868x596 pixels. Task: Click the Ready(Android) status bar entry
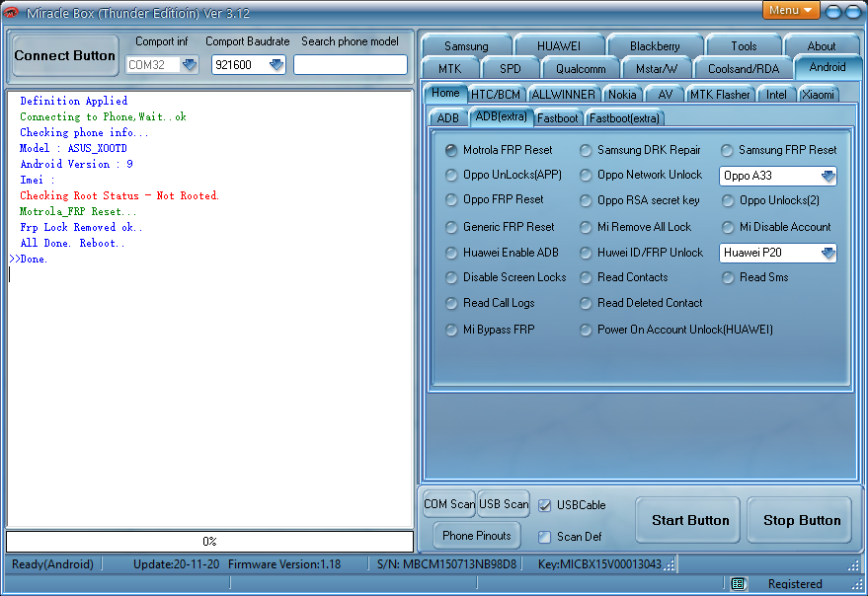(x=52, y=563)
